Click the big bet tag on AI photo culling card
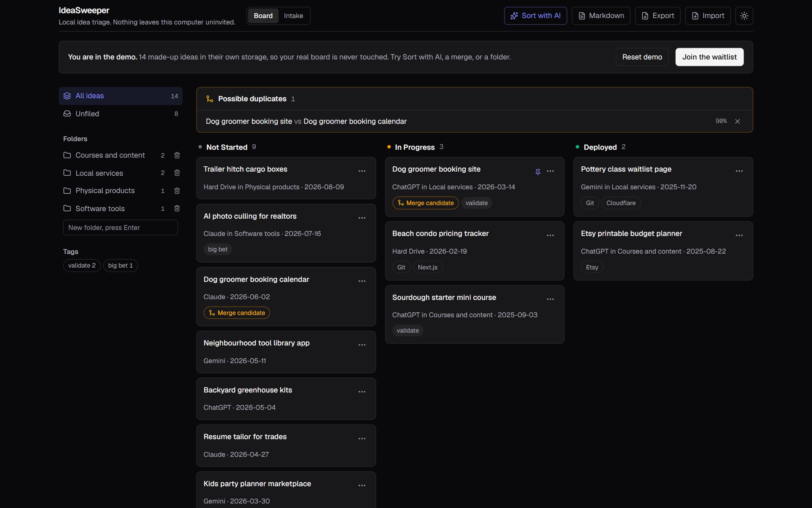 tap(218, 249)
